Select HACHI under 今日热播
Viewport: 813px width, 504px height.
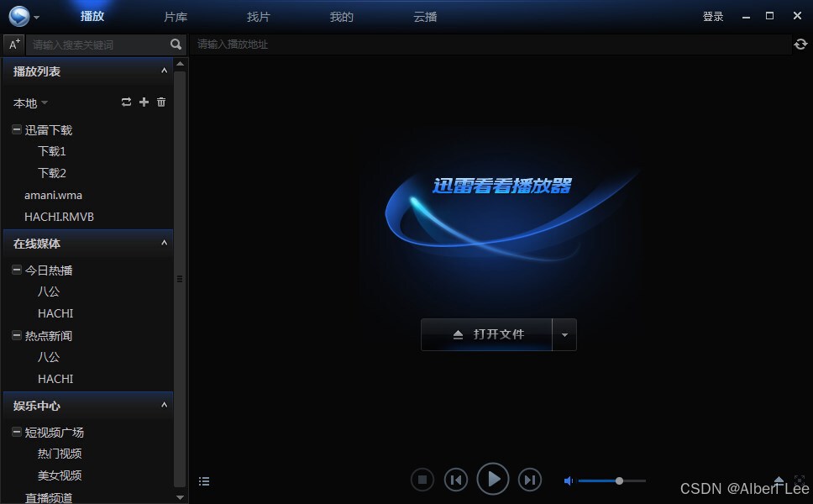pyautogui.click(x=55, y=313)
